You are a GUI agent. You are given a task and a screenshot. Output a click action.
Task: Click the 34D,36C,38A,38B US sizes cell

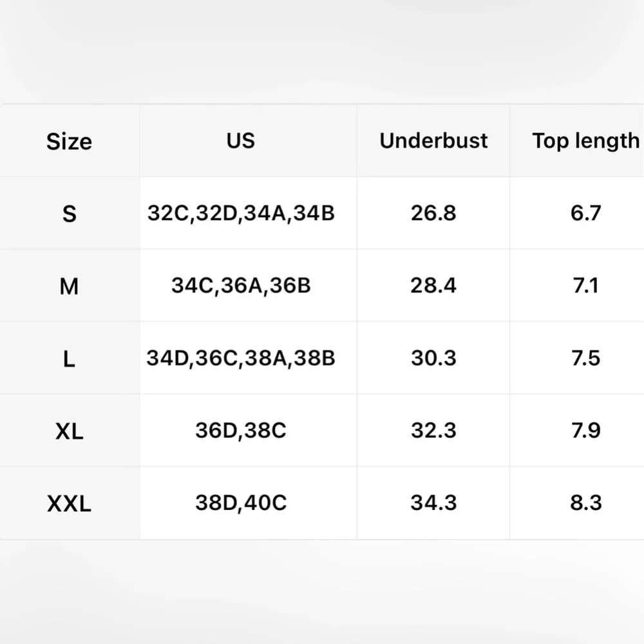(241, 358)
